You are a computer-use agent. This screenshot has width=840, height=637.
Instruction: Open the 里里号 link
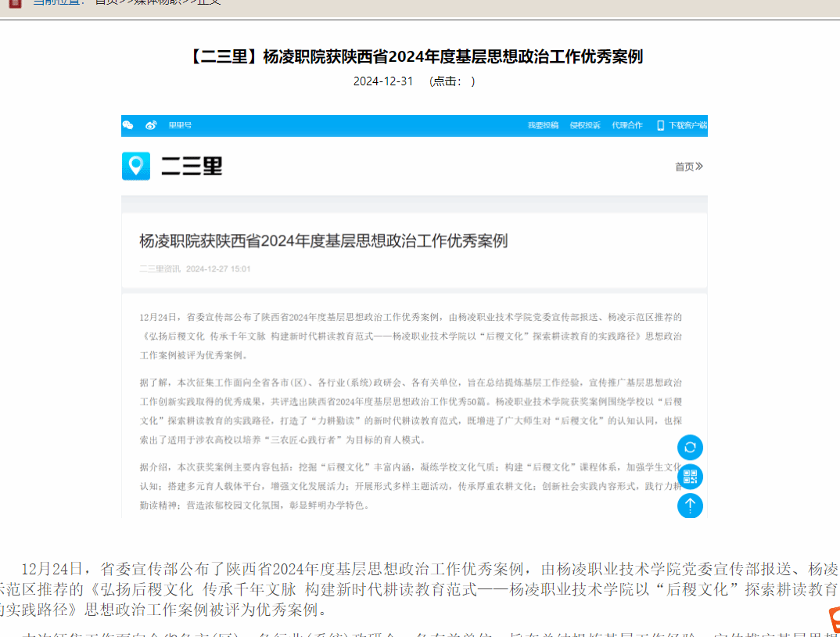pyautogui.click(x=180, y=125)
